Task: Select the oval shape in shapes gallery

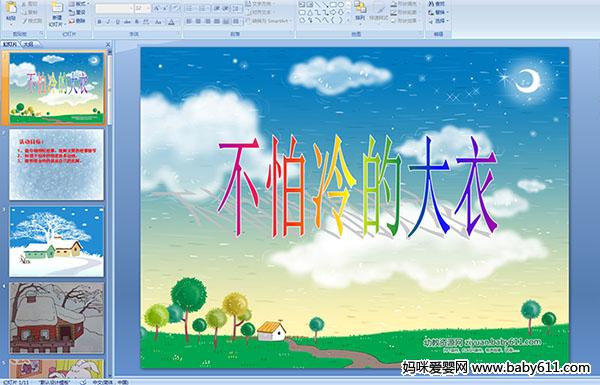Action: (x=341, y=4)
